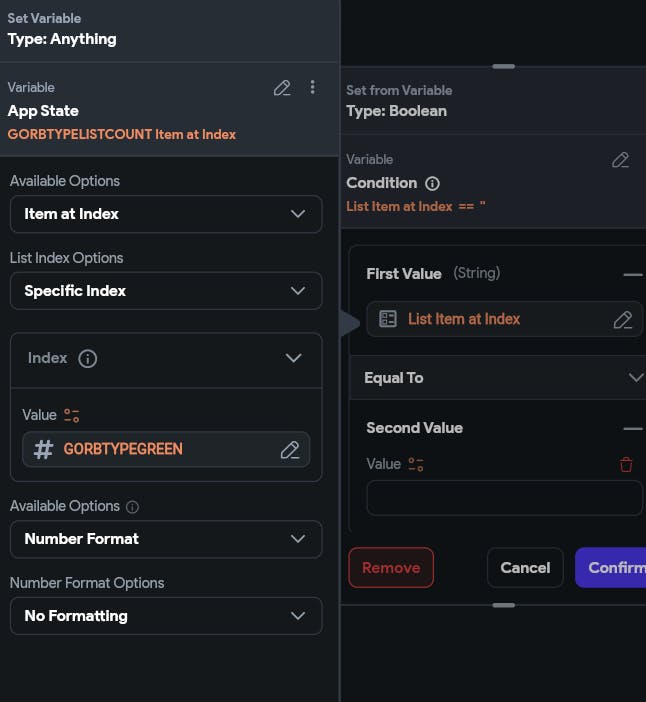The image size is (646, 702).
Task: Show info for Available Options Number Format
Action: 133,507
